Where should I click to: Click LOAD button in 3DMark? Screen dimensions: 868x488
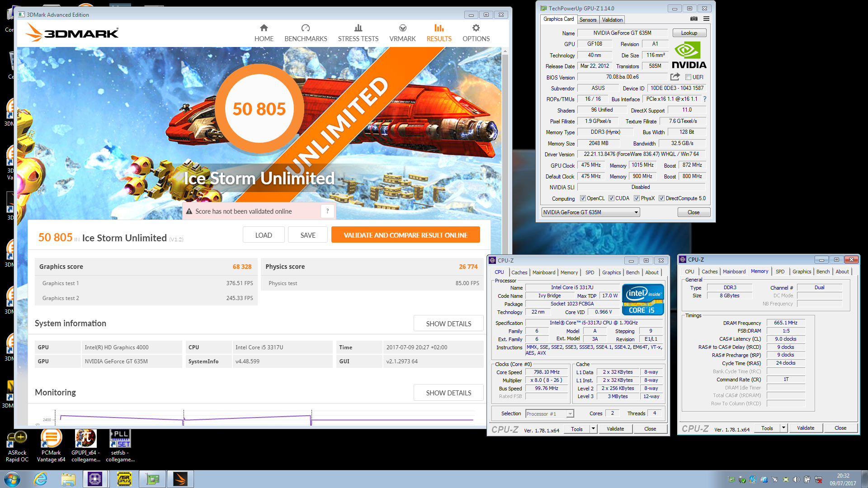(x=264, y=235)
